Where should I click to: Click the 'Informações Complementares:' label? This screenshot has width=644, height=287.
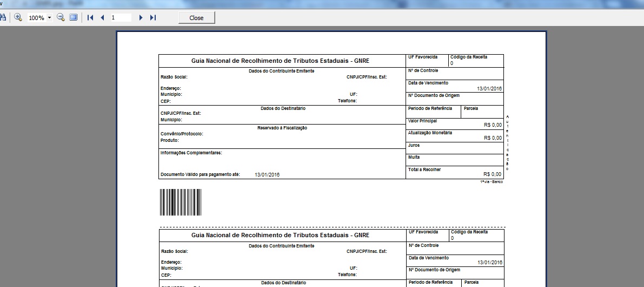click(191, 153)
